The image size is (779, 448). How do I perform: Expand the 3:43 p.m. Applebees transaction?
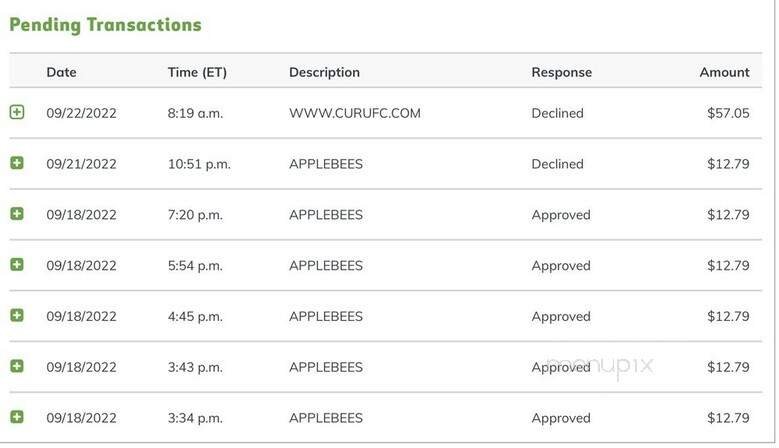click(x=17, y=367)
